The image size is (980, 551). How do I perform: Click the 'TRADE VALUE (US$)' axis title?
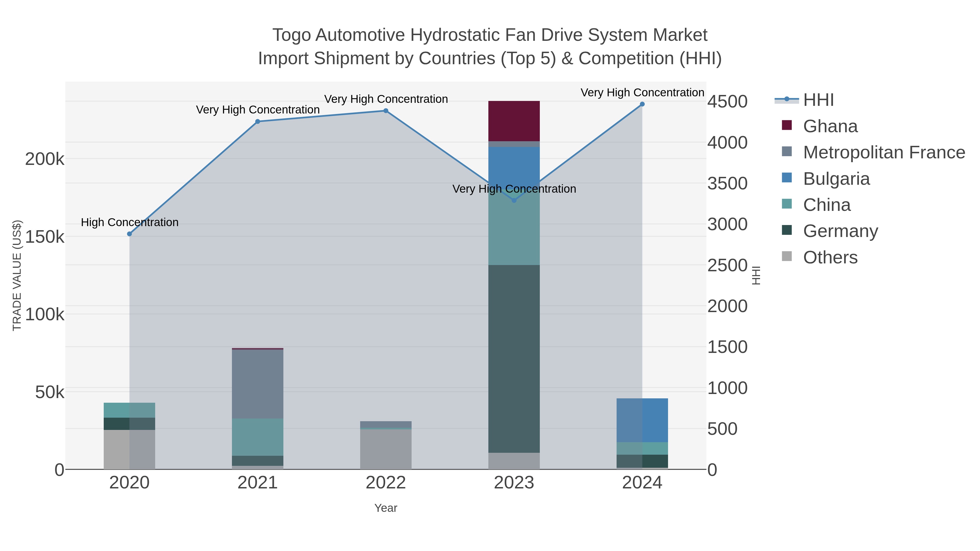point(17,275)
